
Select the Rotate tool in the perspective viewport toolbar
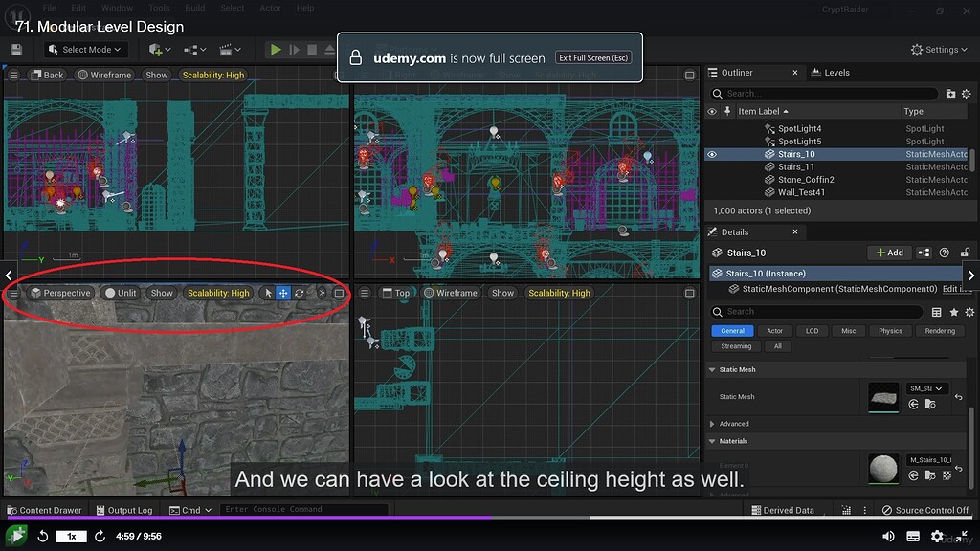coord(300,293)
